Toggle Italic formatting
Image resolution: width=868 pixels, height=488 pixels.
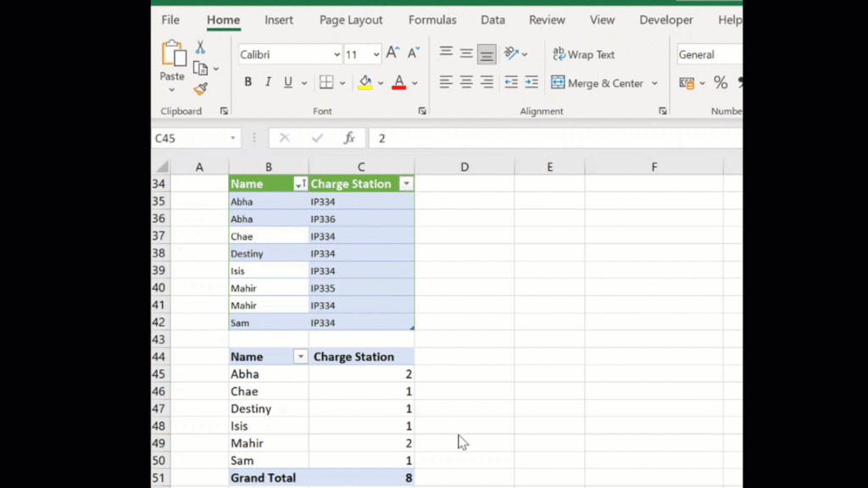(268, 82)
